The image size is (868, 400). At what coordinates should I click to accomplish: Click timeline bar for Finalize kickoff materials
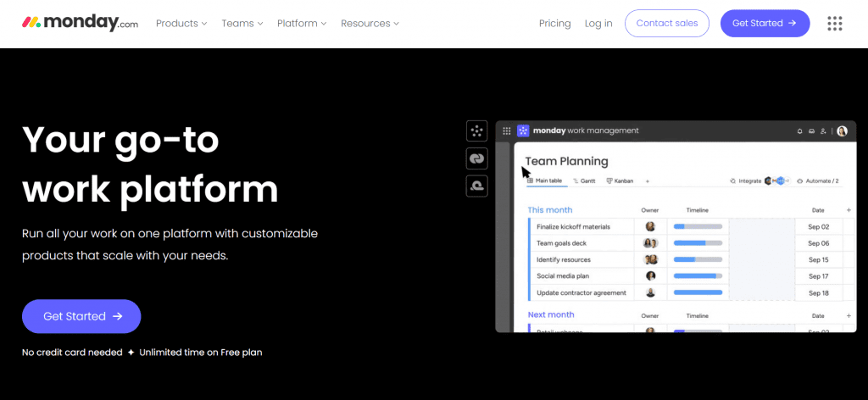pyautogui.click(x=698, y=226)
